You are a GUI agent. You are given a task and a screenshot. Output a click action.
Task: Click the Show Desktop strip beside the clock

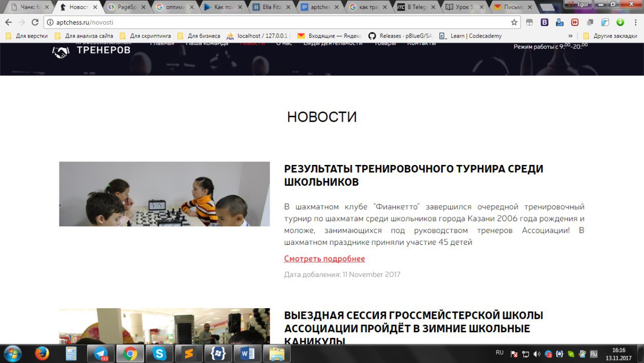[x=640, y=353]
